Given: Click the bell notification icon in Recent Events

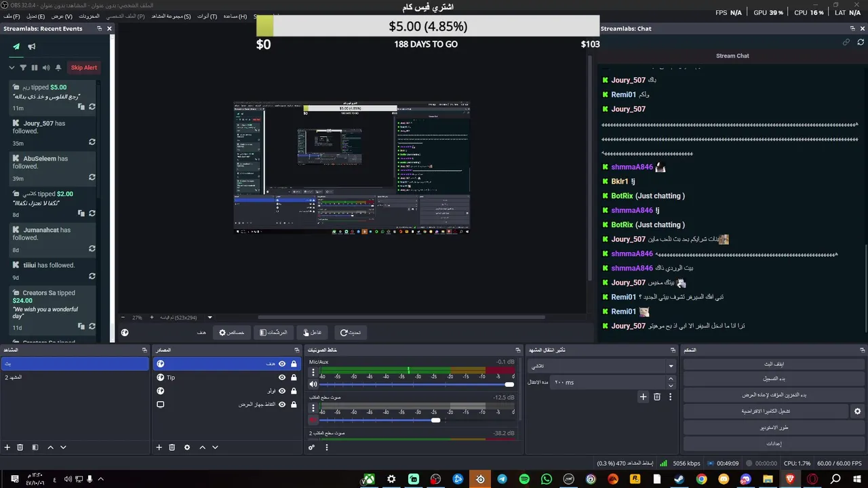Looking at the screenshot, I should tap(58, 68).
